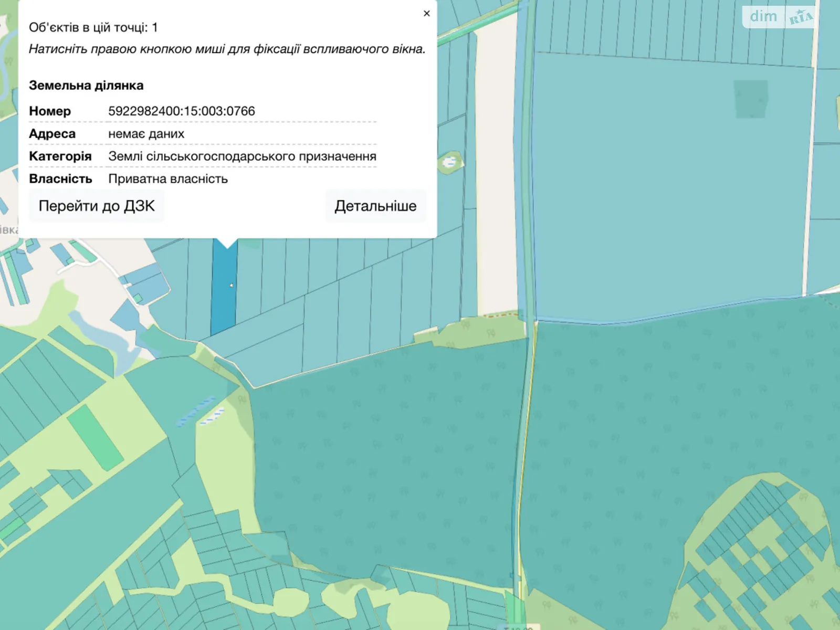Click the popup pointer arrow tip
This screenshot has height=630, width=840.
point(227,246)
